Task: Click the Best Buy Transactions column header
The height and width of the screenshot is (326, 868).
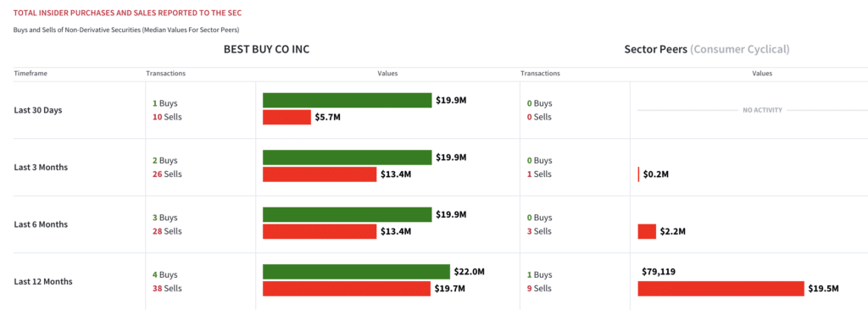Action: [x=165, y=73]
